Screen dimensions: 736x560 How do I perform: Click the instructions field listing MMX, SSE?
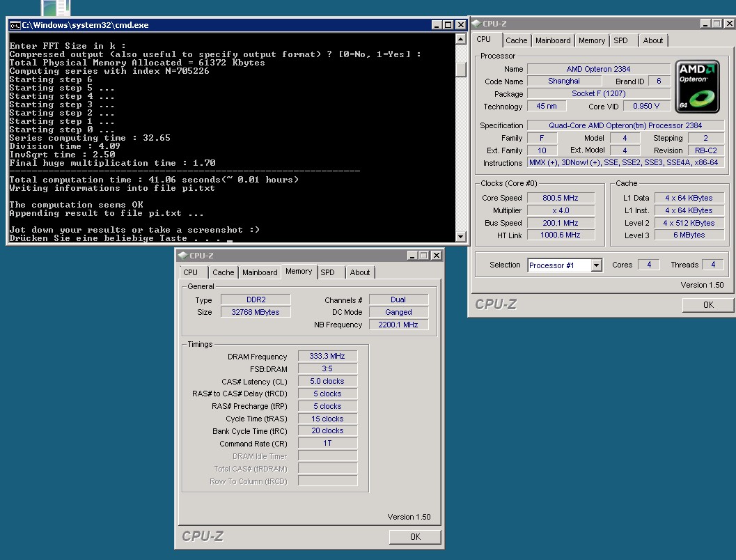click(x=625, y=162)
